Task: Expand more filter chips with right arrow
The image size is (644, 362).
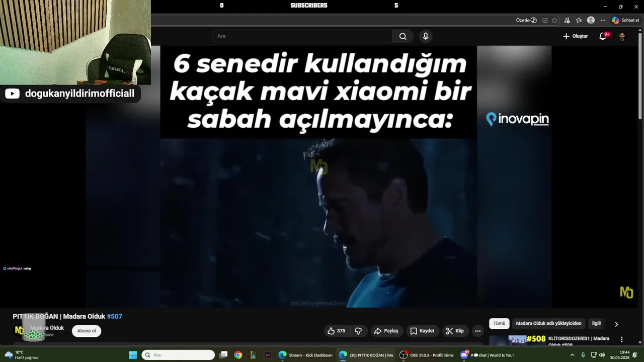Action: coord(616,324)
